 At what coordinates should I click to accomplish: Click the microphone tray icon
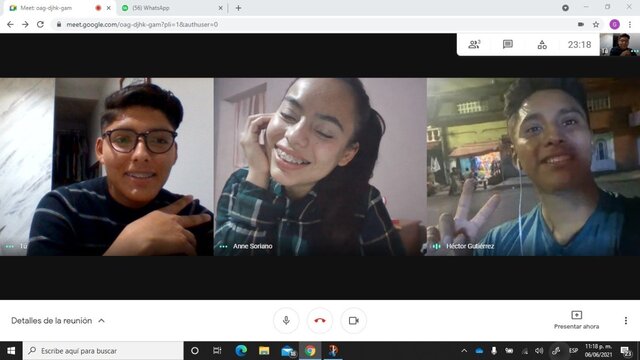pyautogui.click(x=494, y=351)
